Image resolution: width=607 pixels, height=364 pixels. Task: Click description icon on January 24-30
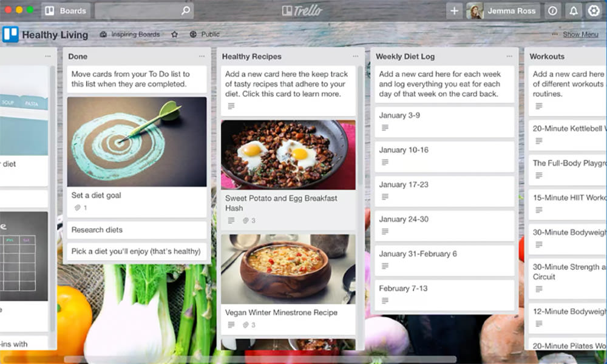point(385,231)
